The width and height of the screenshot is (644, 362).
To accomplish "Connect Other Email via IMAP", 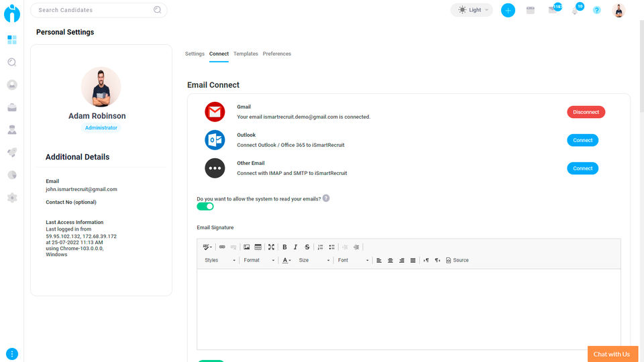I will point(582,168).
